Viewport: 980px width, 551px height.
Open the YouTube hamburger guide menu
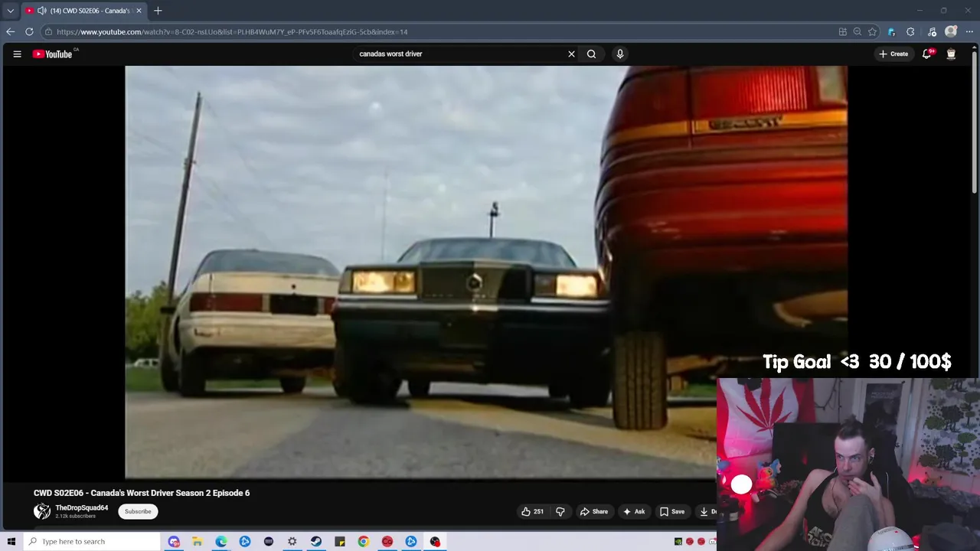pyautogui.click(x=17, y=54)
